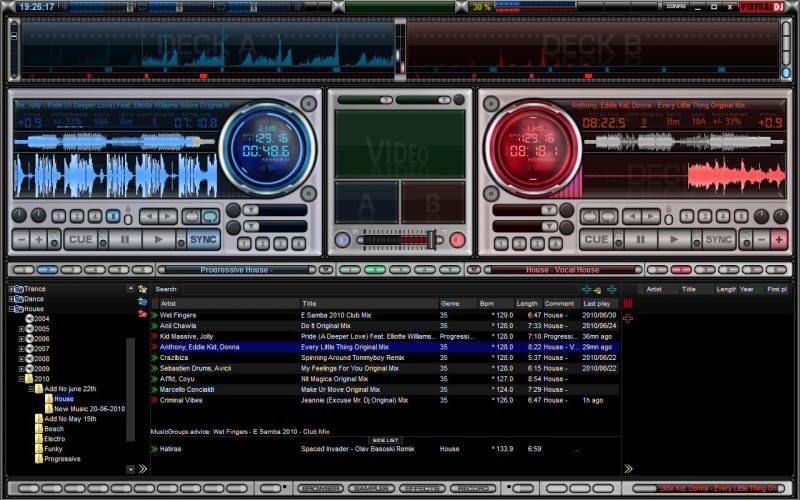Screen dimensions: 800x500
Task: Click the Deck B video preview box
Action: click(433, 202)
